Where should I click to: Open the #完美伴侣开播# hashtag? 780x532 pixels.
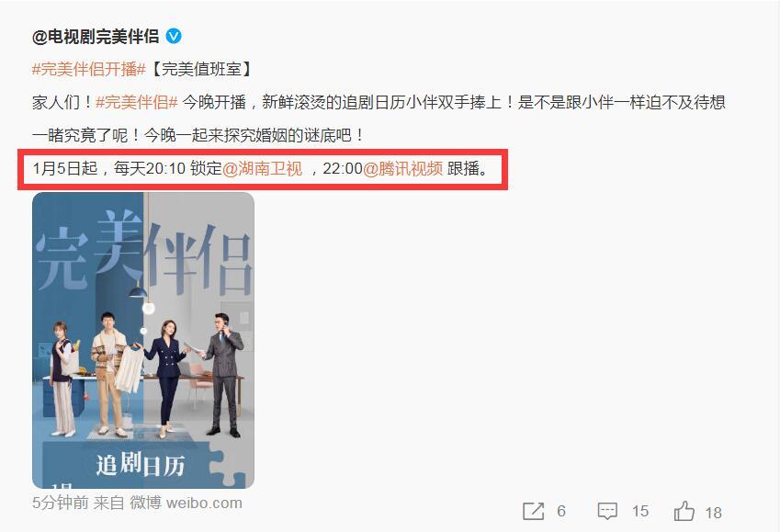click(88, 69)
